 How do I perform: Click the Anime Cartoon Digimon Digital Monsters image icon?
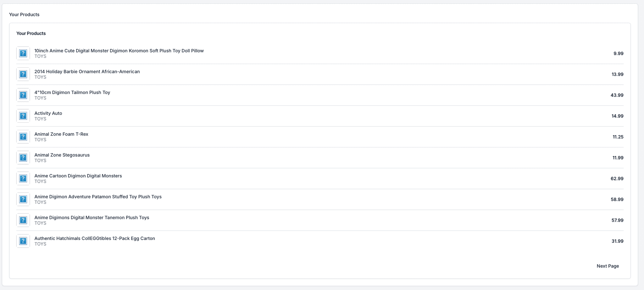(23, 178)
